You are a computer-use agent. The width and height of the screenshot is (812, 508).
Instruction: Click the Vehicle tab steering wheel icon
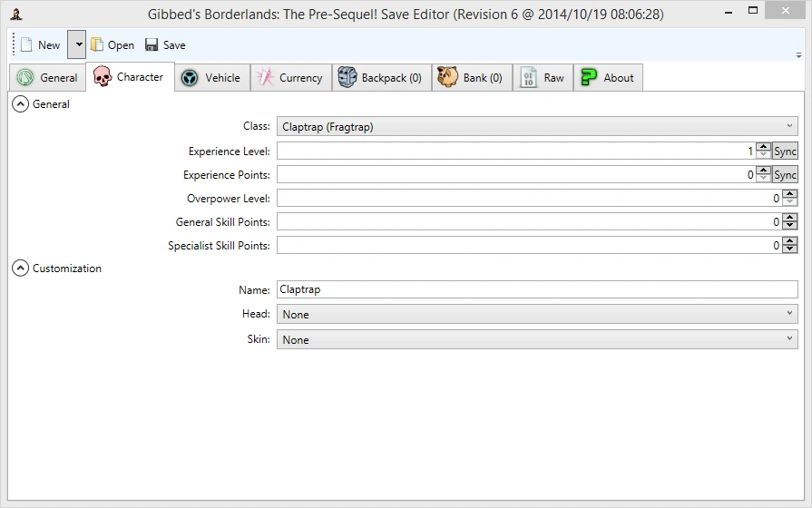[x=190, y=78]
